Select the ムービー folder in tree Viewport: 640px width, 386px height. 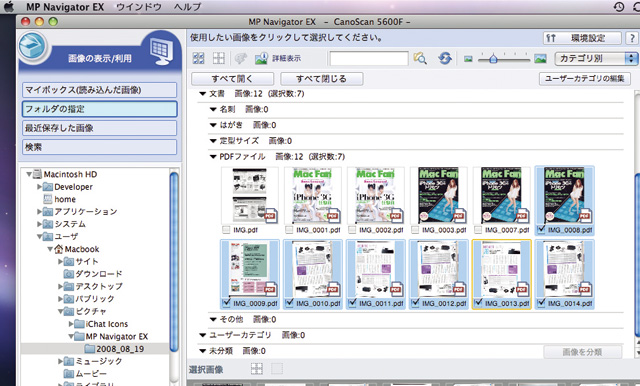[x=85, y=374]
